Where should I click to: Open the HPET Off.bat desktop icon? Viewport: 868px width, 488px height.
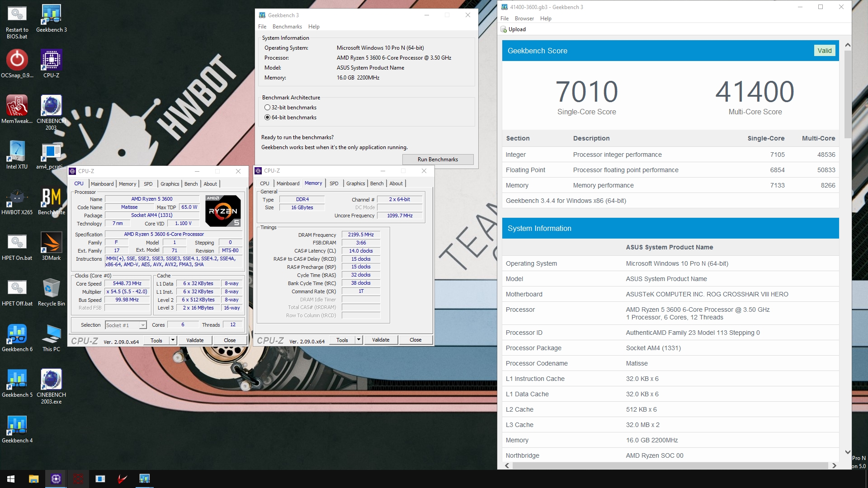(17, 292)
